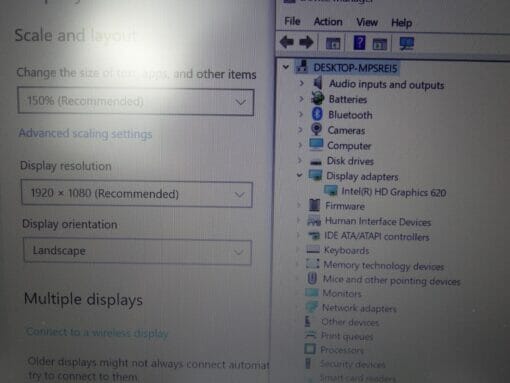Click the Batteries icon

click(317, 98)
